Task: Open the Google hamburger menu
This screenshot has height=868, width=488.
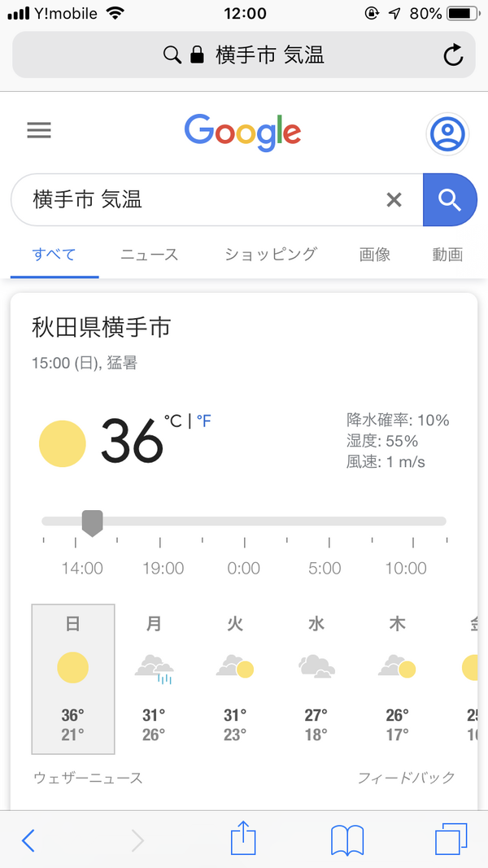Action: click(x=39, y=131)
